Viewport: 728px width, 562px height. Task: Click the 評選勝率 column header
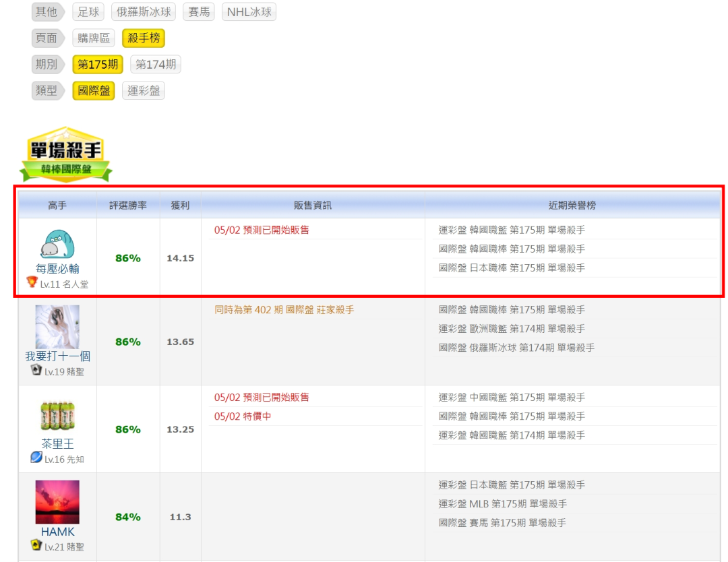coord(128,205)
